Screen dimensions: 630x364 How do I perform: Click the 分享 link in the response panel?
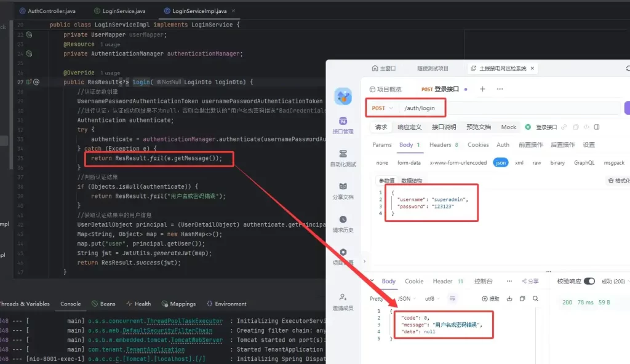coord(530,281)
